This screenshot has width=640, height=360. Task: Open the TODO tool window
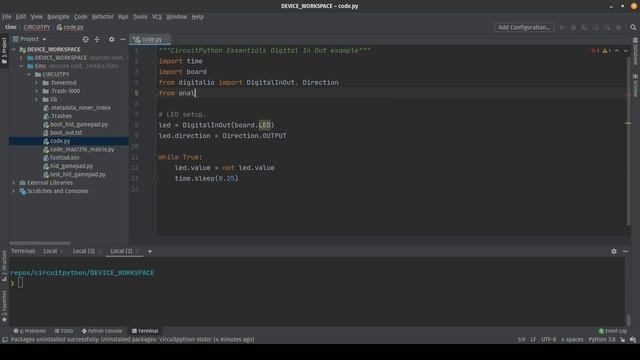[64, 331]
